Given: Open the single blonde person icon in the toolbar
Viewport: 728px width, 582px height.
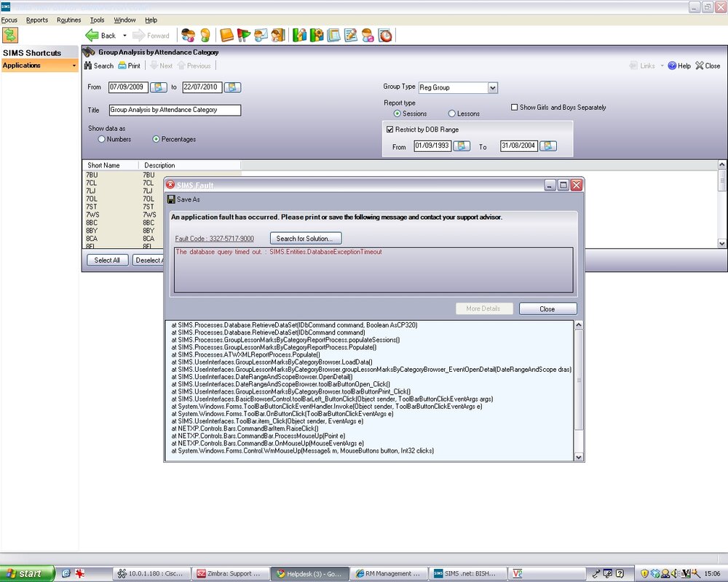Looking at the screenshot, I should click(205, 35).
